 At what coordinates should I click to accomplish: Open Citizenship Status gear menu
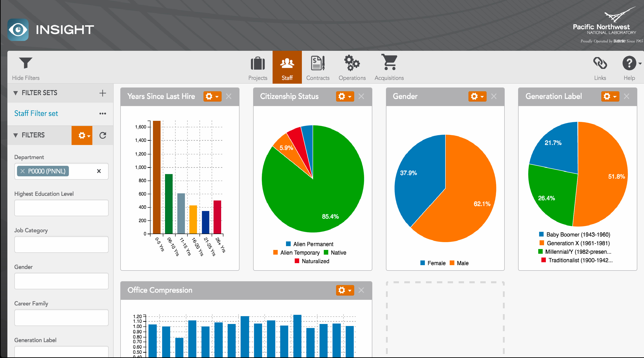click(345, 96)
